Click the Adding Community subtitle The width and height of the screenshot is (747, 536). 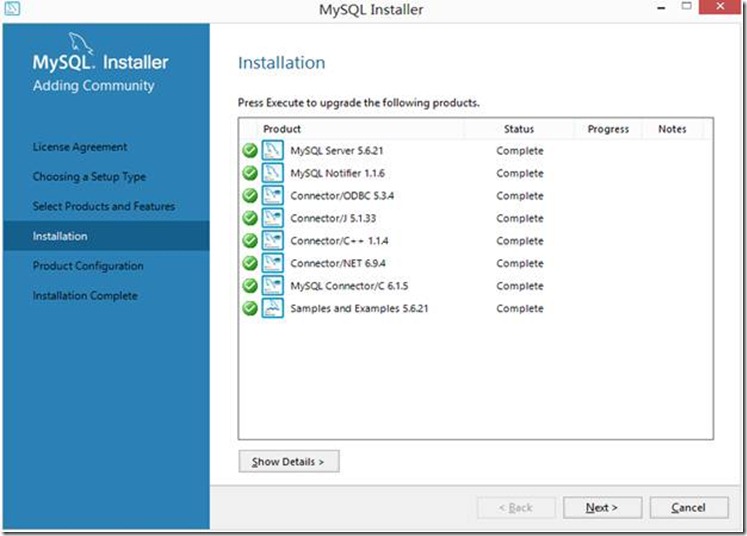pyautogui.click(x=93, y=86)
